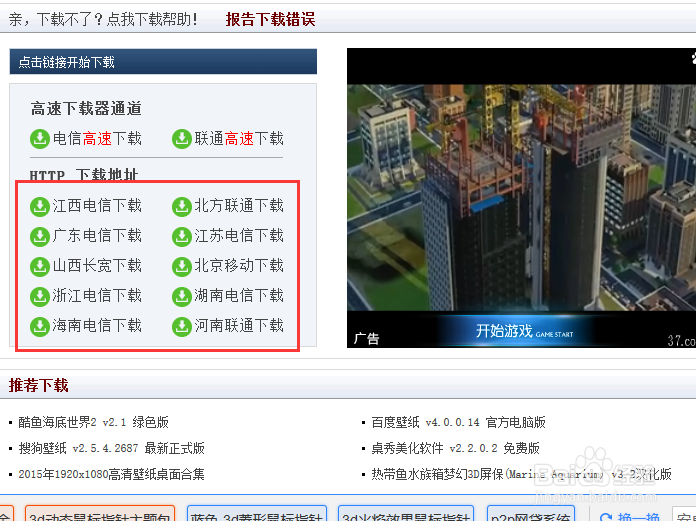The height and width of the screenshot is (521, 696).
Task: Click download icon next to 海南电信下载
Action: (x=40, y=327)
